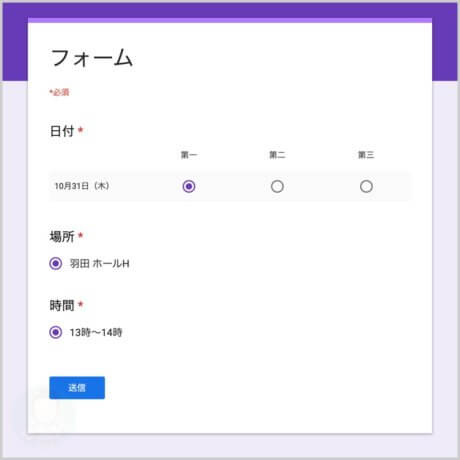This screenshot has height=460, width=460.
Task: Select the 13時〜14時 radio button
Action: point(56,332)
